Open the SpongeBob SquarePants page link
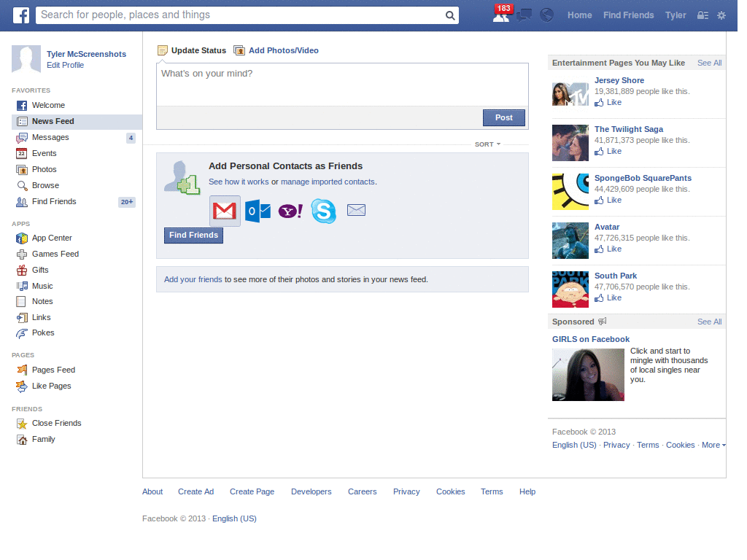Image resolution: width=747 pixels, height=560 pixels. coord(643,178)
